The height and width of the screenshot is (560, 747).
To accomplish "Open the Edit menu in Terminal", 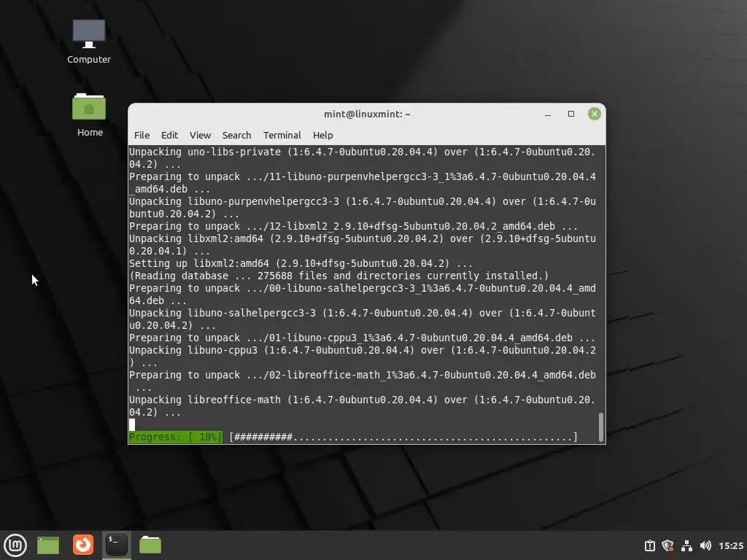I will click(x=169, y=135).
